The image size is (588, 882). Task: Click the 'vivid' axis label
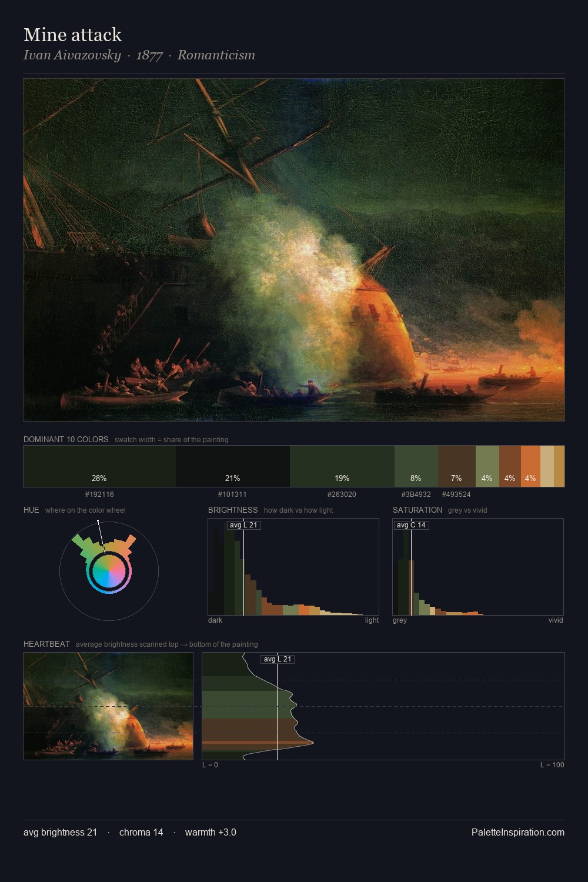coord(556,620)
